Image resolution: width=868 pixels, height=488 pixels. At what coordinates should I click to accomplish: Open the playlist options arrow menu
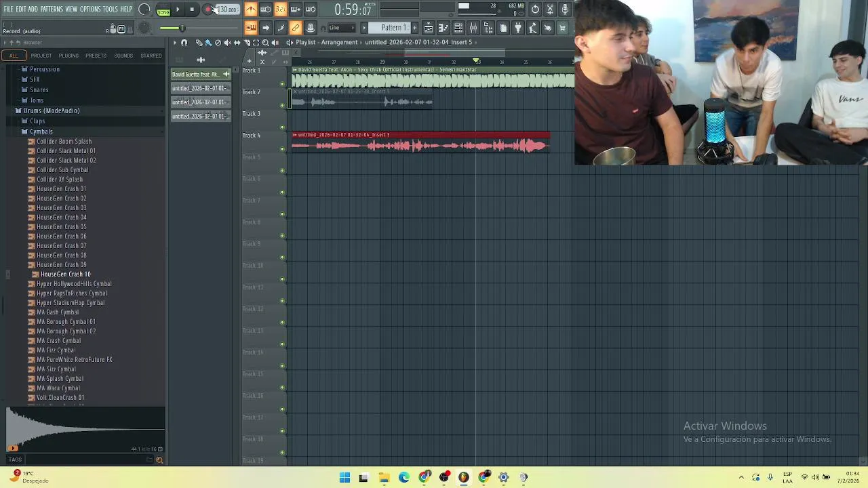click(x=174, y=42)
